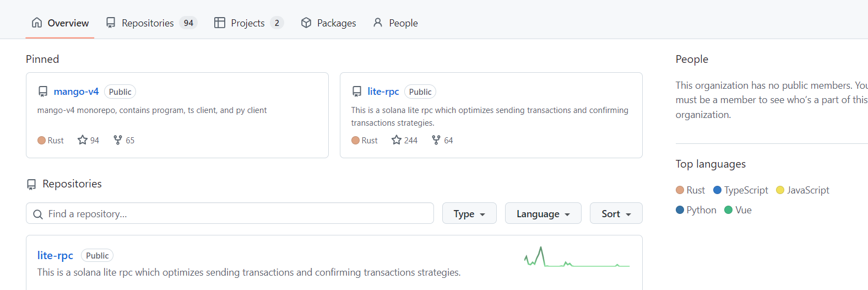
Task: Click the repository icon beside pinned lite-rpc
Action: (x=357, y=92)
